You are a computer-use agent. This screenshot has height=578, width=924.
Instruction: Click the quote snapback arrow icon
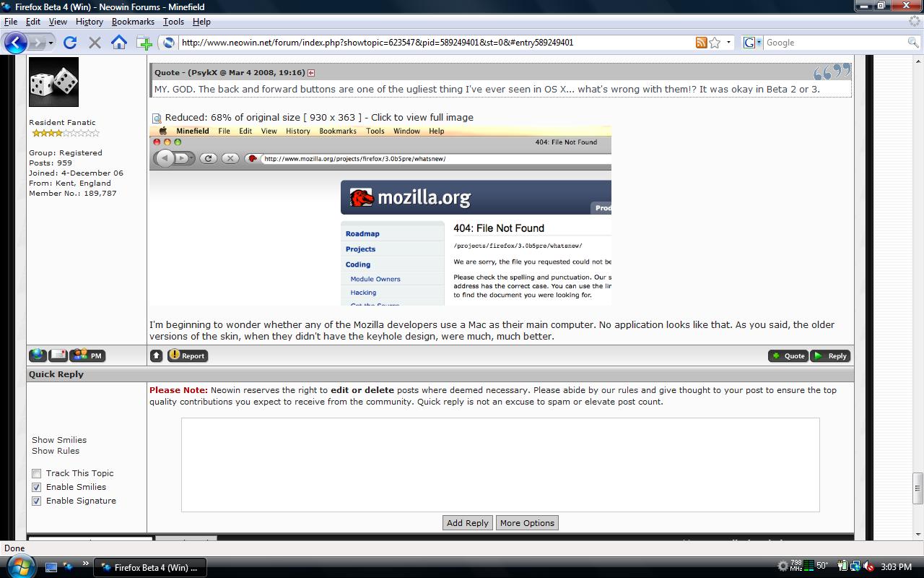point(311,73)
